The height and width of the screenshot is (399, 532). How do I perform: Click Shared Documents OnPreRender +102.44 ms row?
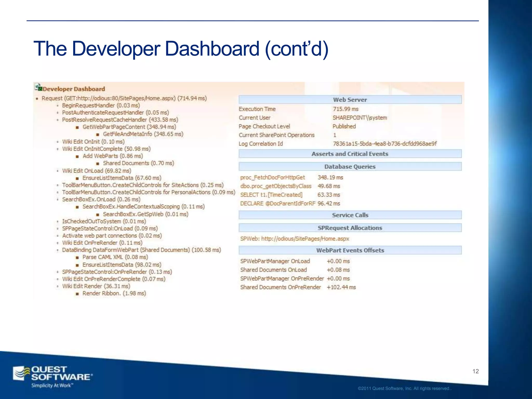coord(298,287)
